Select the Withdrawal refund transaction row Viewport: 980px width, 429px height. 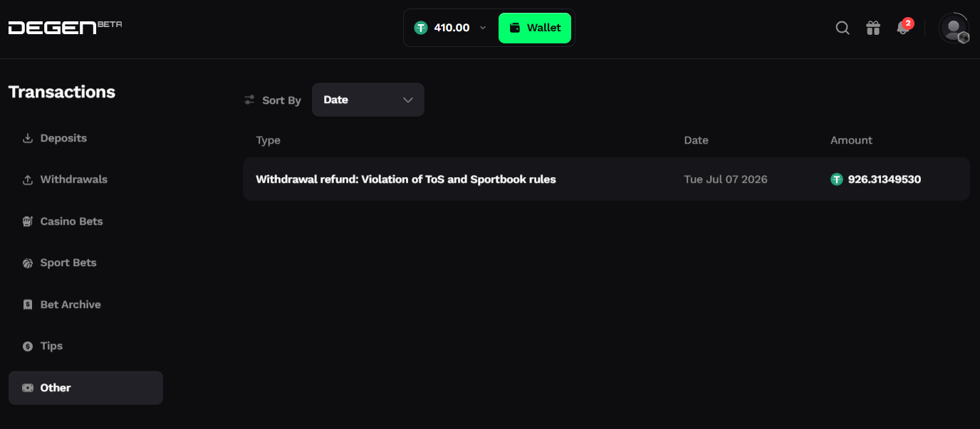click(606, 179)
